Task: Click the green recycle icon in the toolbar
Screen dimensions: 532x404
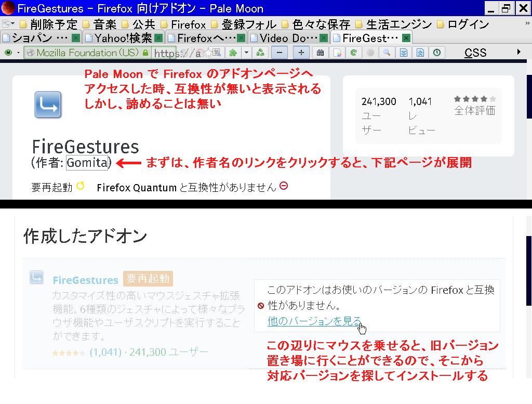Action: coord(260,53)
